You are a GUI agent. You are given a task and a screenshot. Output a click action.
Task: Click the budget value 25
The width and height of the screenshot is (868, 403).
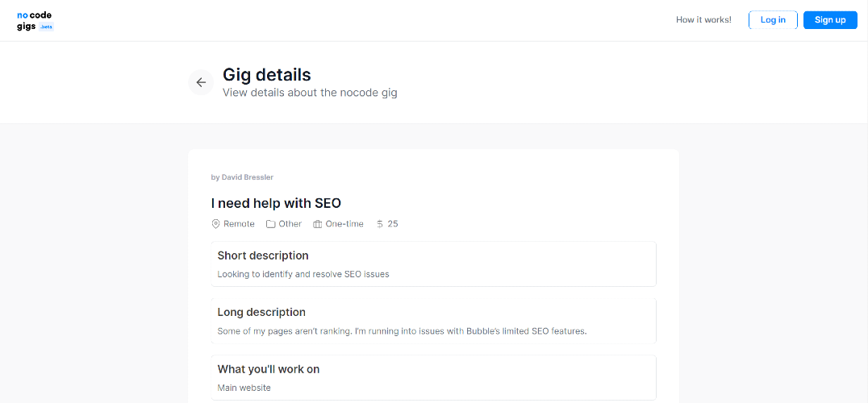click(393, 224)
